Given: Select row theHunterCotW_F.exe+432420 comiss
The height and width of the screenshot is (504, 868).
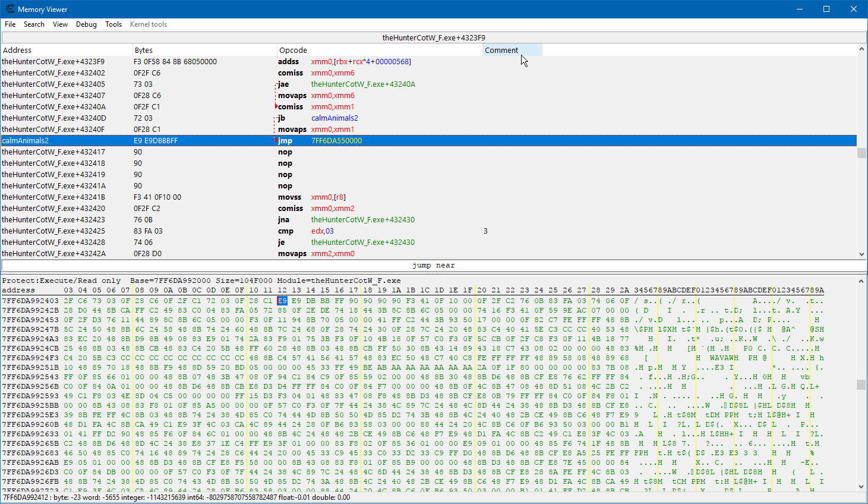Looking at the screenshot, I should point(428,209).
